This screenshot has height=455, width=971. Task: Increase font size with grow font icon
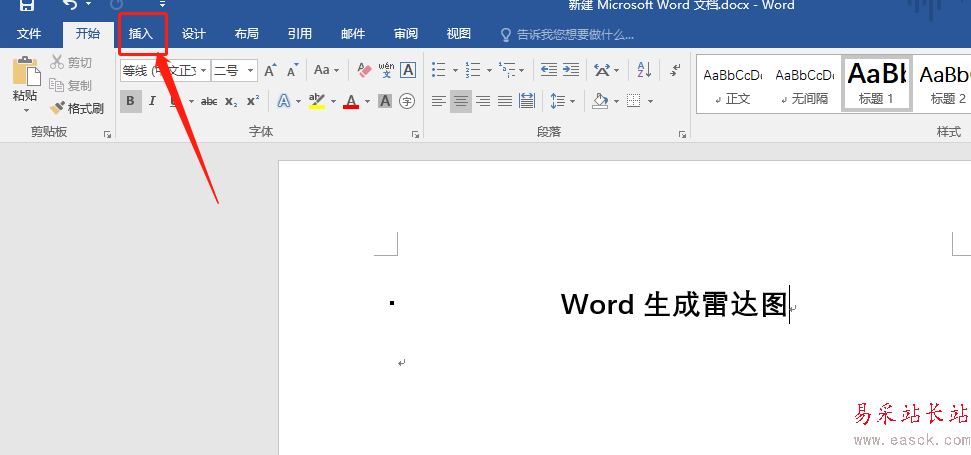pyautogui.click(x=270, y=70)
